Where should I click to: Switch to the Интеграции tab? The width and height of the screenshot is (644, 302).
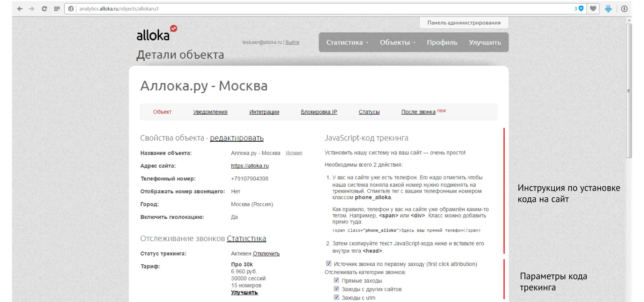pyautogui.click(x=264, y=112)
